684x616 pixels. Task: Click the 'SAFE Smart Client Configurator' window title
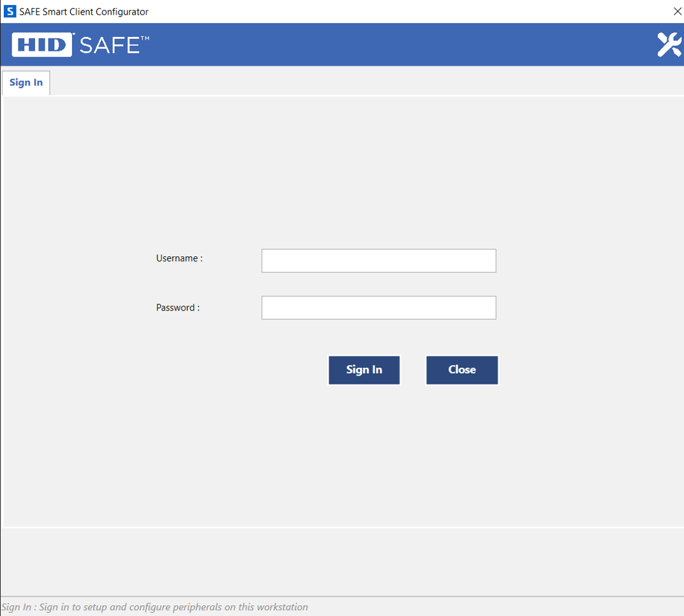click(84, 11)
